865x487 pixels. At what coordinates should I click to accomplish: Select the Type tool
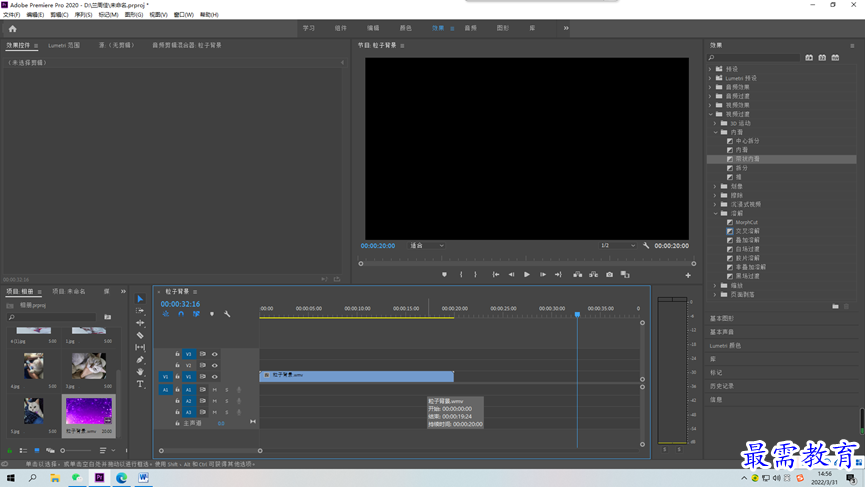(x=140, y=384)
